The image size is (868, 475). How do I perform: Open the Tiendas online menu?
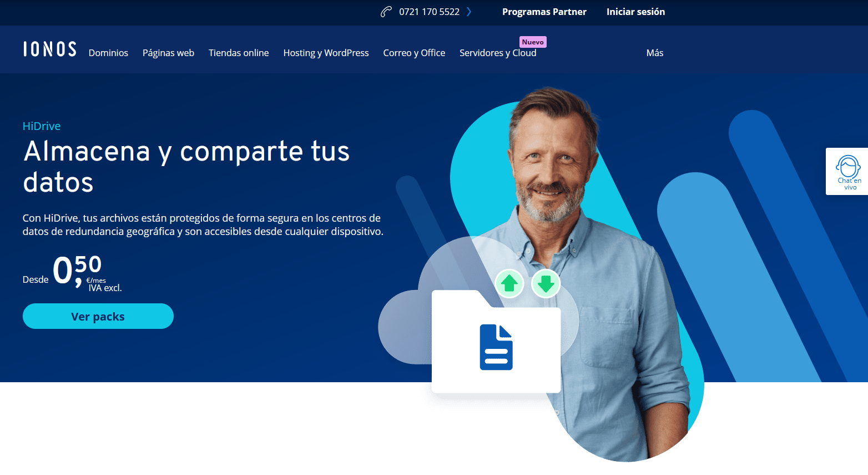pos(239,53)
